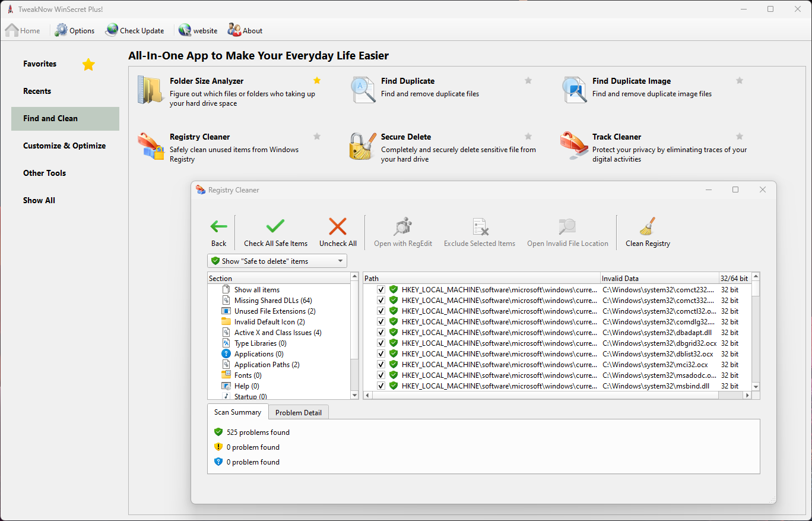
Task: Open the Secure Delete padlock icon
Action: [x=362, y=146]
